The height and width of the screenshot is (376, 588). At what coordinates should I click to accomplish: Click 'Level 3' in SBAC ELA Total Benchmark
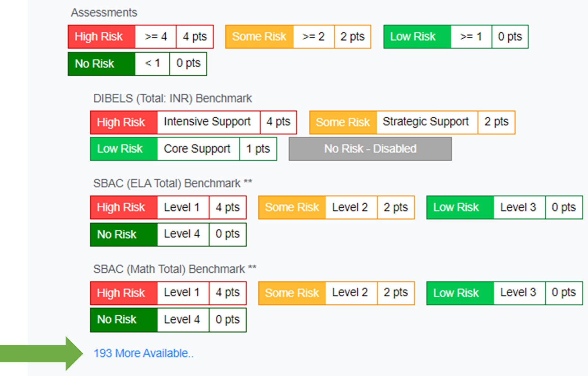tap(519, 207)
